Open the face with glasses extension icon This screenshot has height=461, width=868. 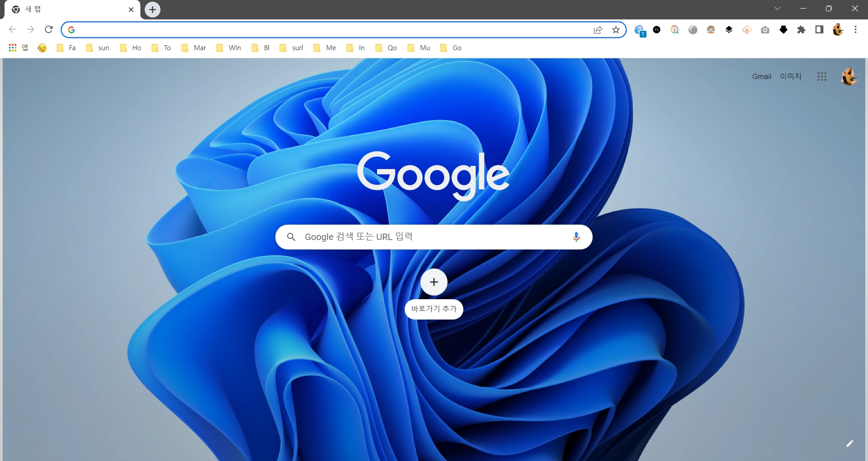pos(711,30)
